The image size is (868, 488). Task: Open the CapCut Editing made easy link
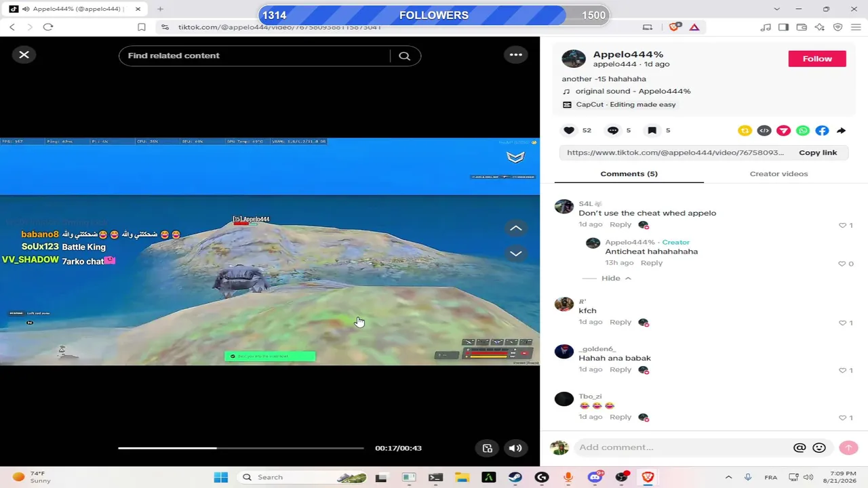(625, 104)
